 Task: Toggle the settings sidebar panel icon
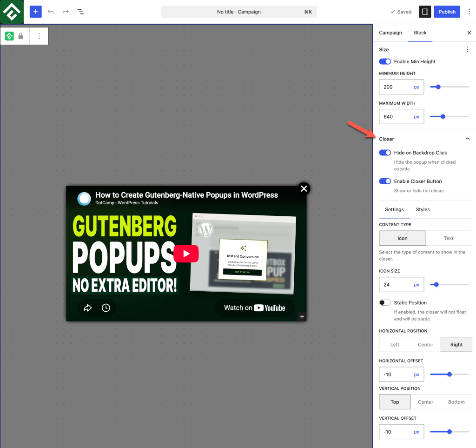click(x=425, y=12)
